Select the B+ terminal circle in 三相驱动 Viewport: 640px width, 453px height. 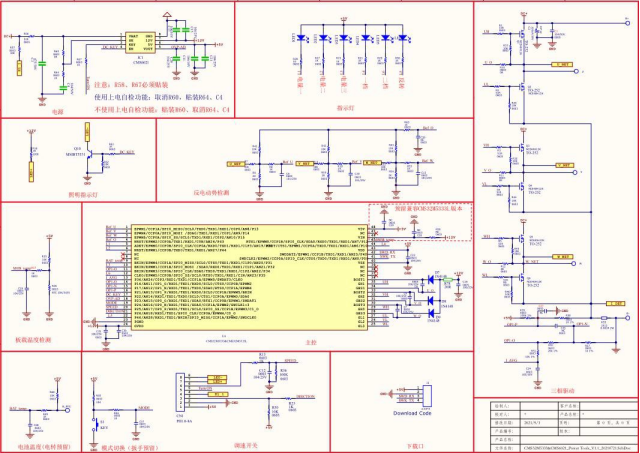click(627, 23)
